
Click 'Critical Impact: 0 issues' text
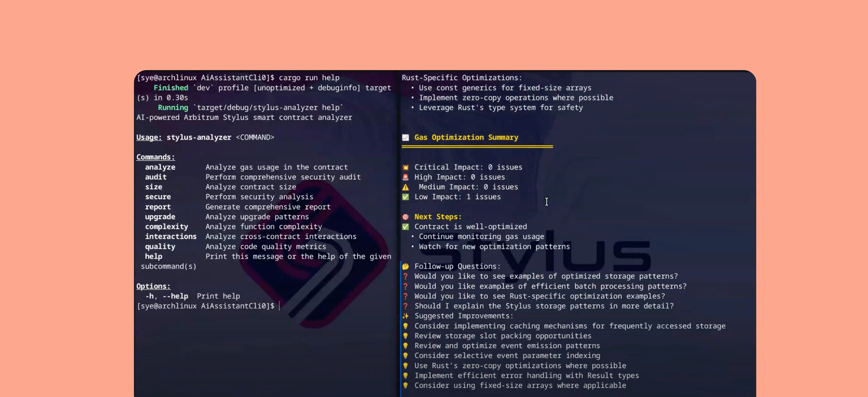(x=468, y=167)
